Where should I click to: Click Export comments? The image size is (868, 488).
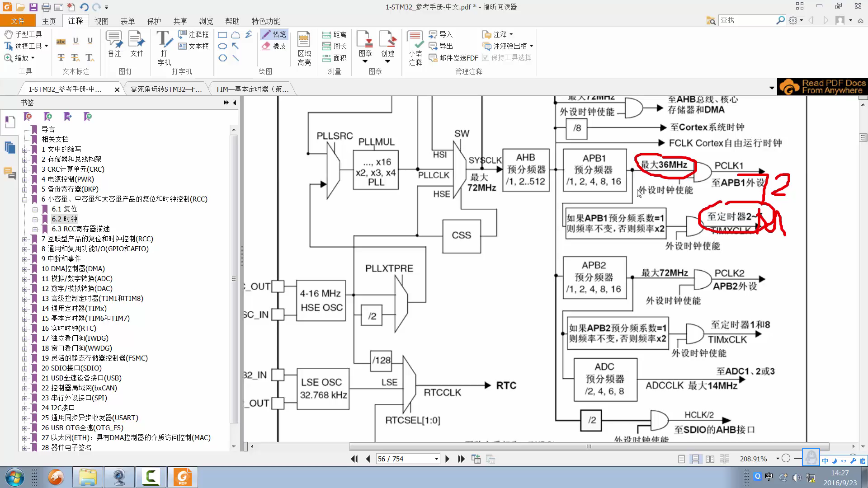click(x=441, y=46)
